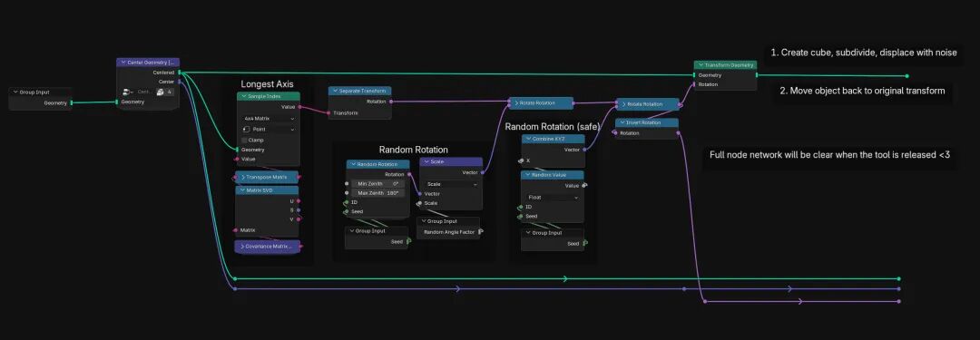This screenshot has height=340, width=980.
Task: Click the node group name field in Center Geometry
Action: (144, 92)
